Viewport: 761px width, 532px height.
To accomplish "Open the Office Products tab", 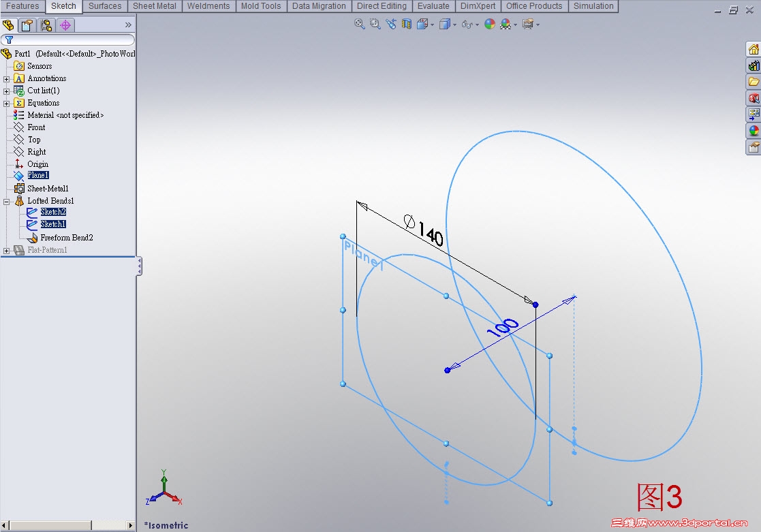I will coord(534,6).
